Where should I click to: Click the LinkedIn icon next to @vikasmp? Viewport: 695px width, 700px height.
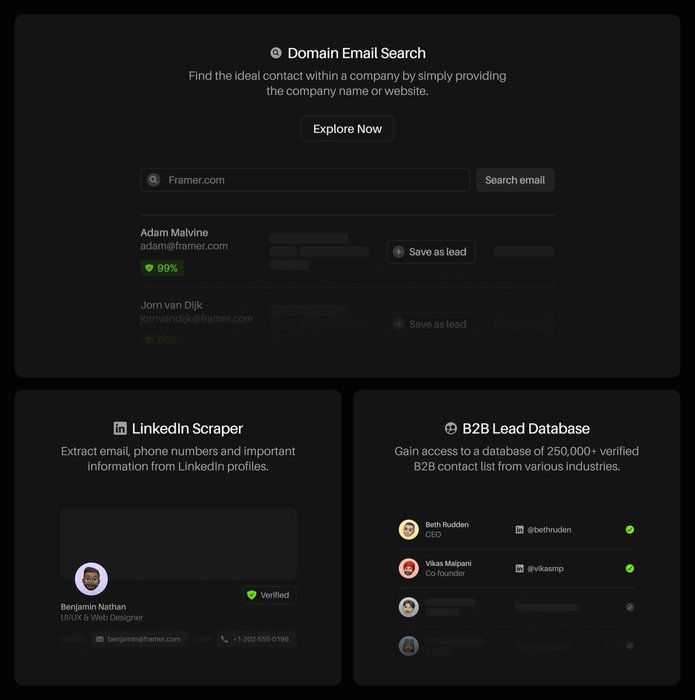point(519,568)
